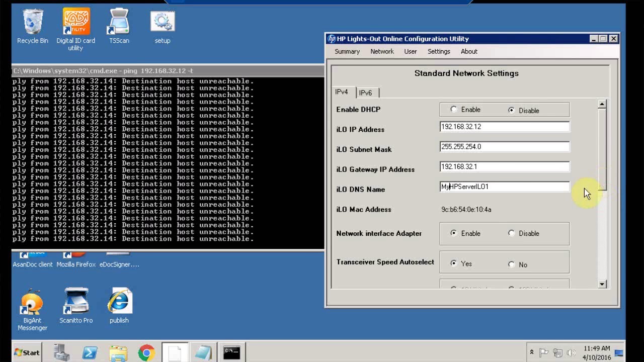Switch to the cmd.exe taskbar button
The height and width of the screenshot is (362, 644).
231,352
